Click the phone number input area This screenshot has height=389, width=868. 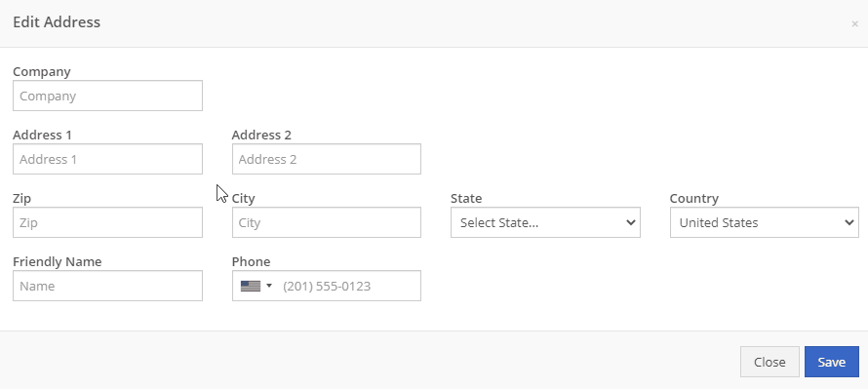(349, 286)
